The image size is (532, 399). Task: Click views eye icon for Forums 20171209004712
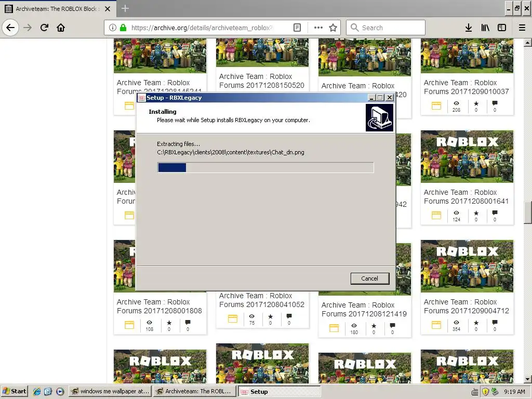[456, 322]
